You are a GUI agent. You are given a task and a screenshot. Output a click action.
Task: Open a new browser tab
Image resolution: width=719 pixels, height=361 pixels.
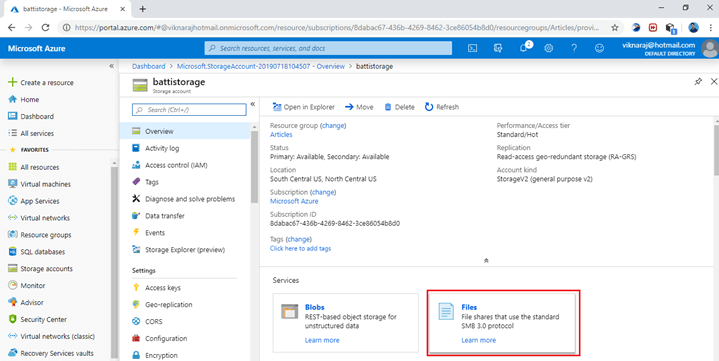coord(143,9)
